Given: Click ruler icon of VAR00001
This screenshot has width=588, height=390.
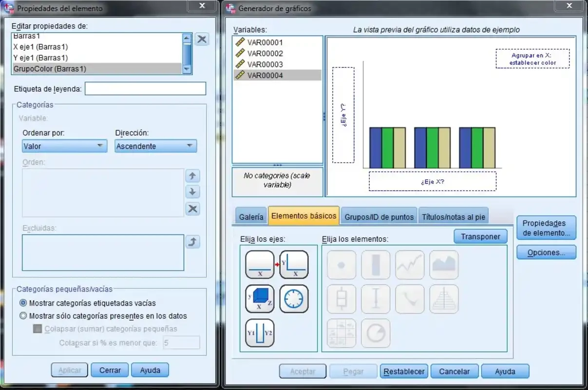Looking at the screenshot, I should 240,42.
